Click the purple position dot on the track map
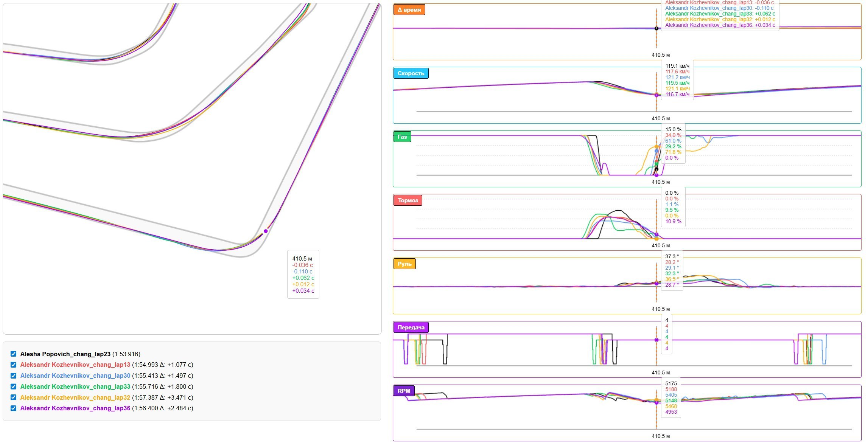The height and width of the screenshot is (447, 868). tap(266, 231)
